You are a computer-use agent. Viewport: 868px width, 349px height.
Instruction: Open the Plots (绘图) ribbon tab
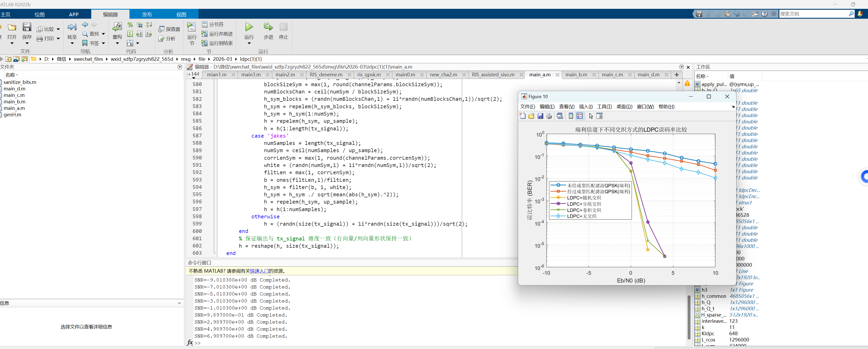coord(39,15)
